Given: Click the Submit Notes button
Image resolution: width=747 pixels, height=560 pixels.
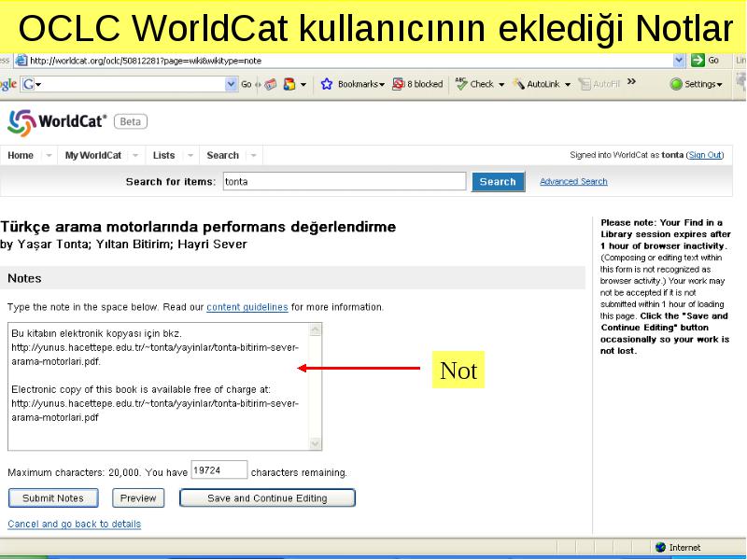Looking at the screenshot, I should [x=53, y=498].
